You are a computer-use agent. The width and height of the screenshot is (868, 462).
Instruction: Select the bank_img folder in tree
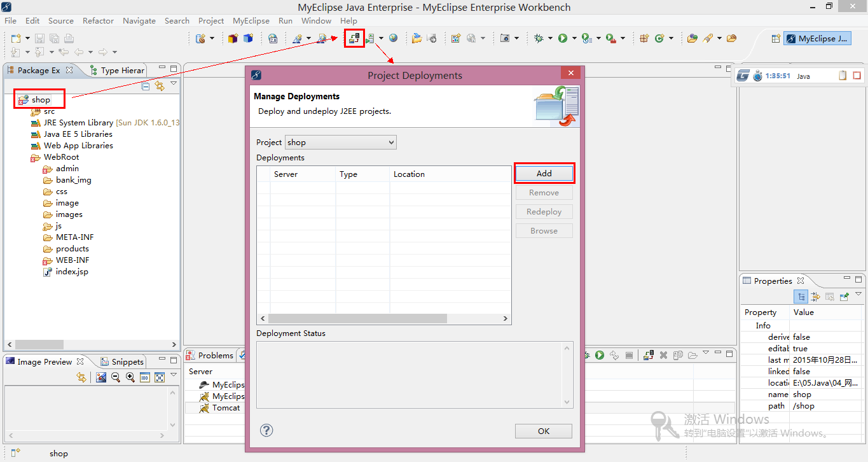73,179
